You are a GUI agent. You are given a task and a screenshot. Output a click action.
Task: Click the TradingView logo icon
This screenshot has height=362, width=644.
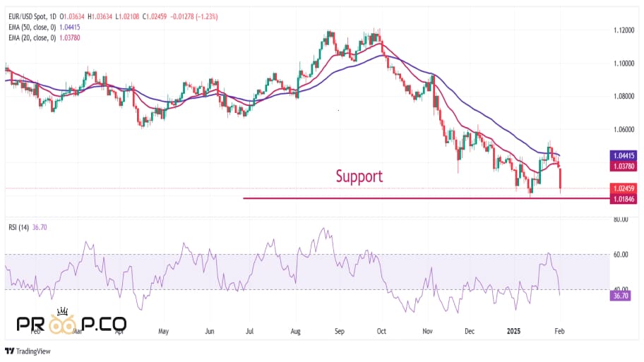coord(10,351)
